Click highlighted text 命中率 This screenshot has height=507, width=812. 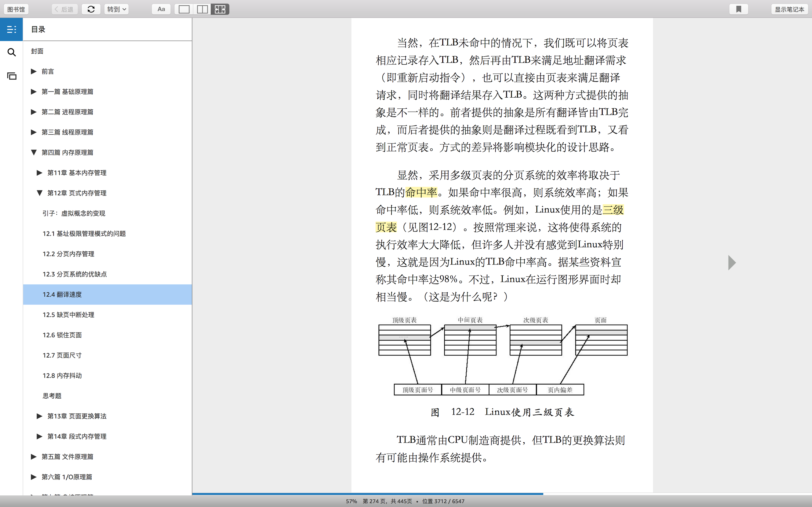click(x=421, y=193)
